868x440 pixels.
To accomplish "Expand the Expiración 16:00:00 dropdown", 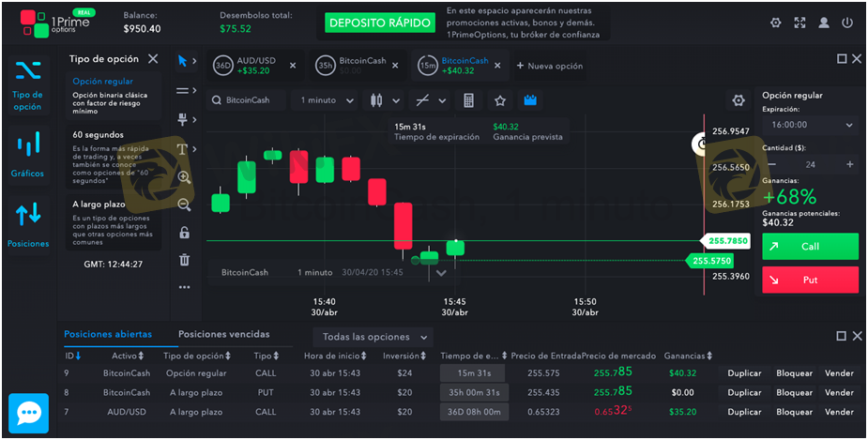I will (810, 125).
